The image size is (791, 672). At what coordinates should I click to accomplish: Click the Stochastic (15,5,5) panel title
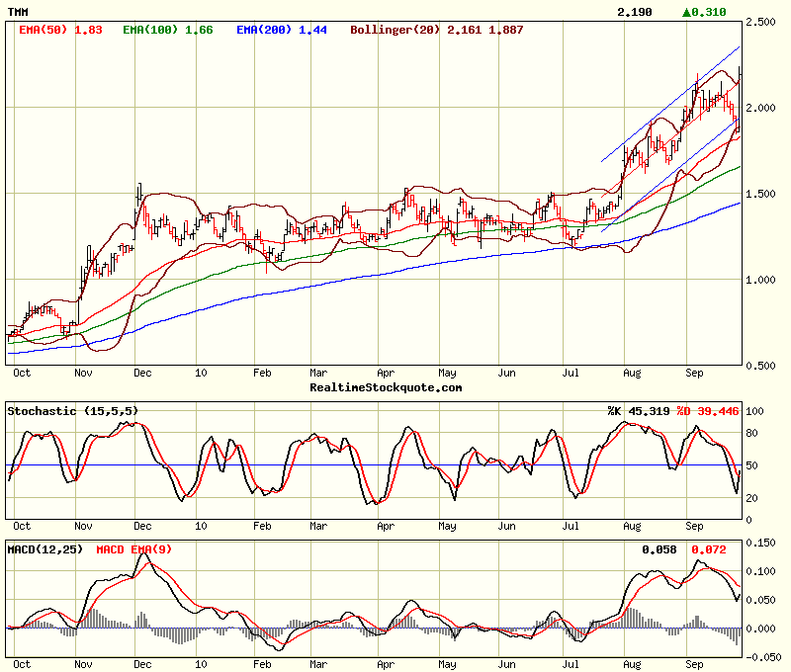point(72,411)
